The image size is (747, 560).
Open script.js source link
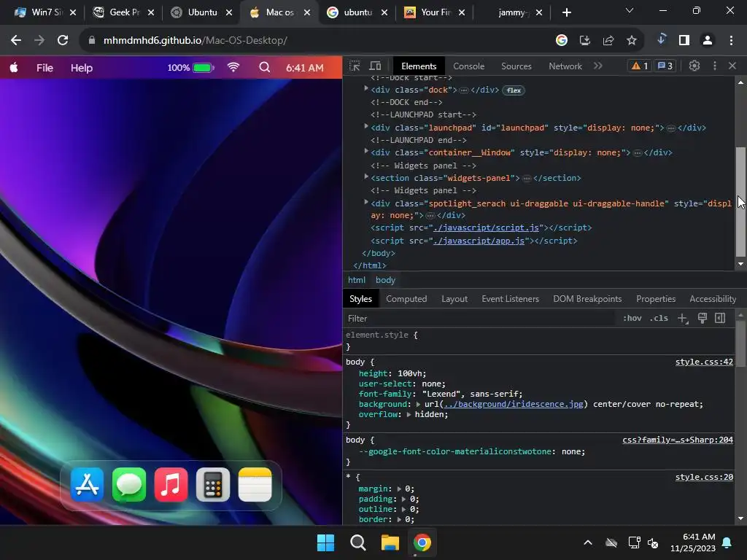(486, 227)
